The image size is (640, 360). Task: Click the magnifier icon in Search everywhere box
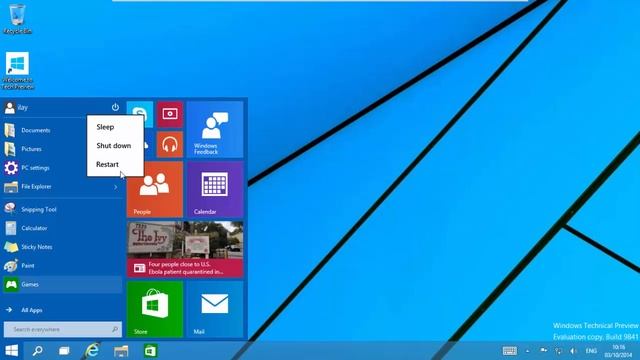click(x=115, y=329)
